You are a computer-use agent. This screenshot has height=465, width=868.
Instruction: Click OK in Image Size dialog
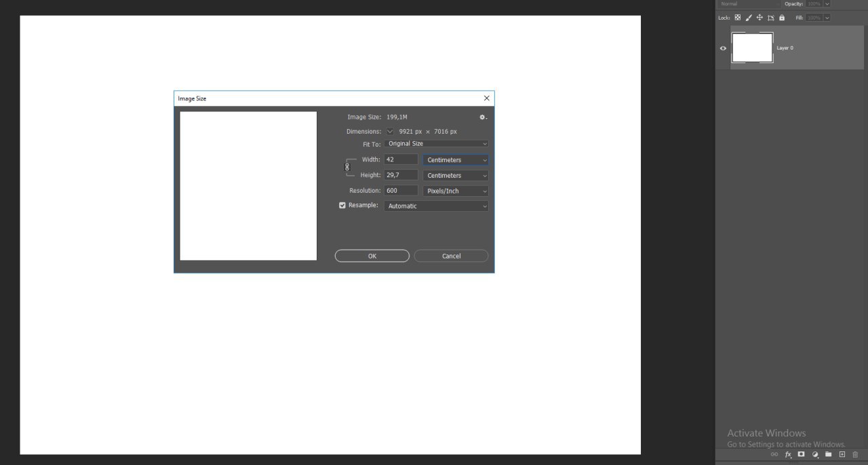tap(372, 256)
